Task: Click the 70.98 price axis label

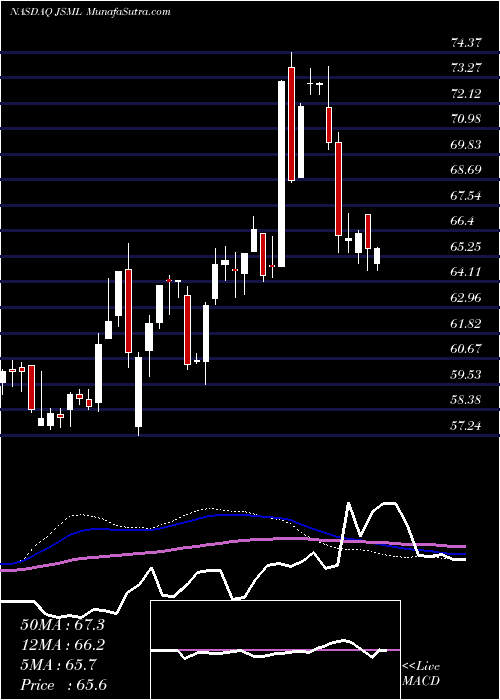Action: [x=467, y=119]
